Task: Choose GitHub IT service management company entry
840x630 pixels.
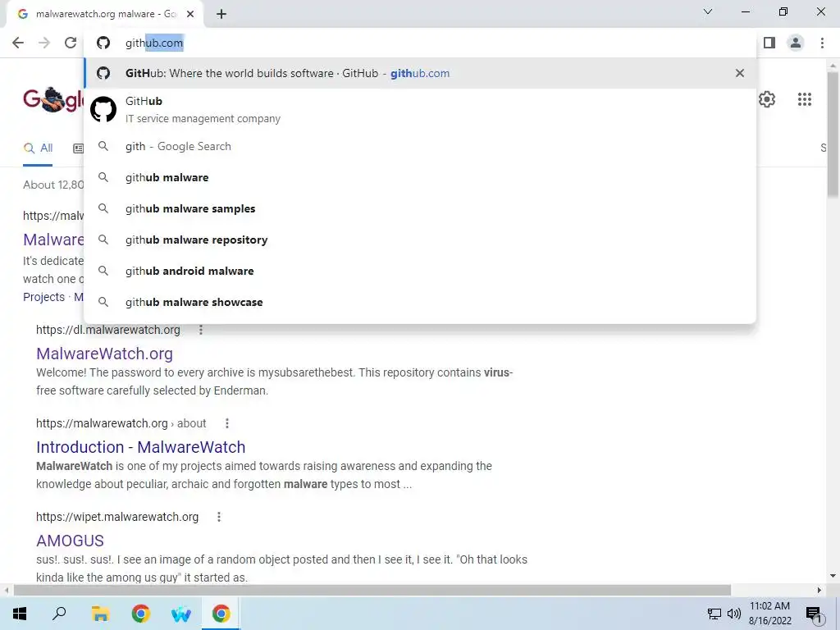Action: [420, 109]
